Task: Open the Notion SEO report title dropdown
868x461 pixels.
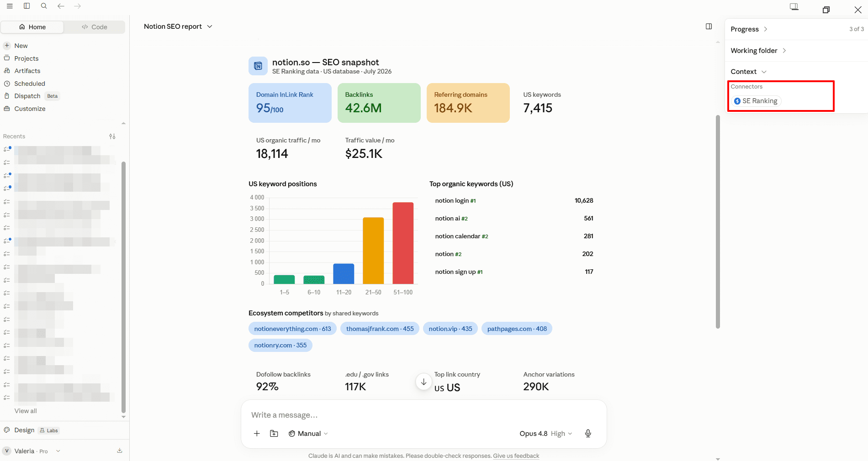Action: pyautogui.click(x=178, y=26)
